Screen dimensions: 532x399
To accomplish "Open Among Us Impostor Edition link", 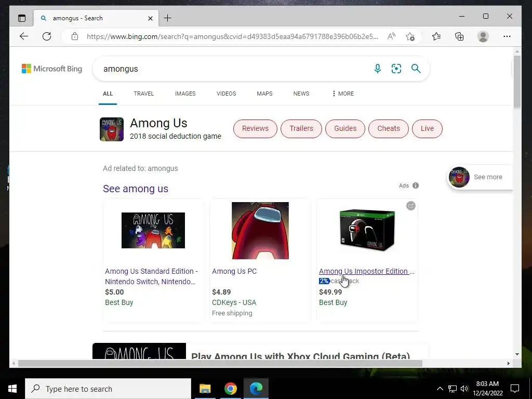I will tap(366, 271).
